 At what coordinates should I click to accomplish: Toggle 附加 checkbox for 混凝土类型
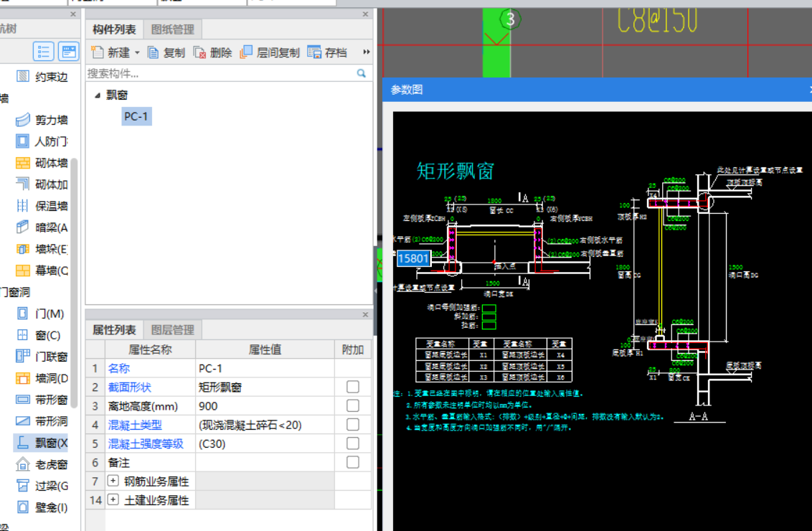[353, 425]
